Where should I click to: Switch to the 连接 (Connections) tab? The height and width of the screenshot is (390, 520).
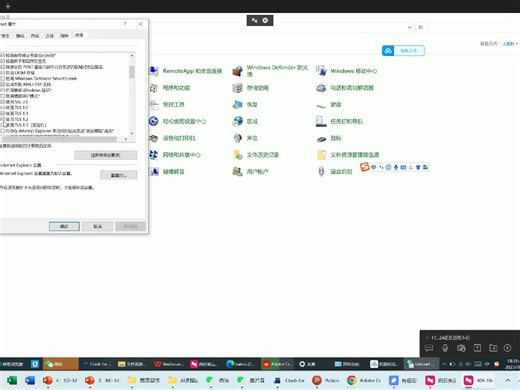[49, 36]
